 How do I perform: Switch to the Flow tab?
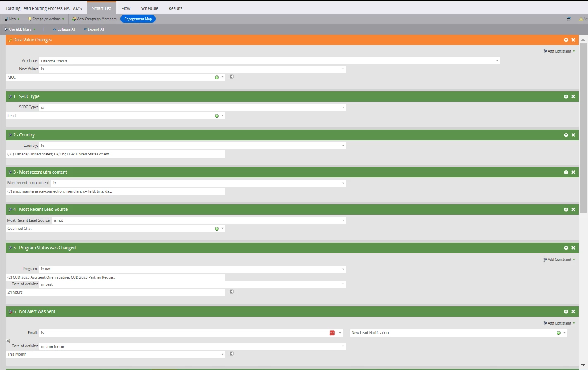tap(126, 8)
